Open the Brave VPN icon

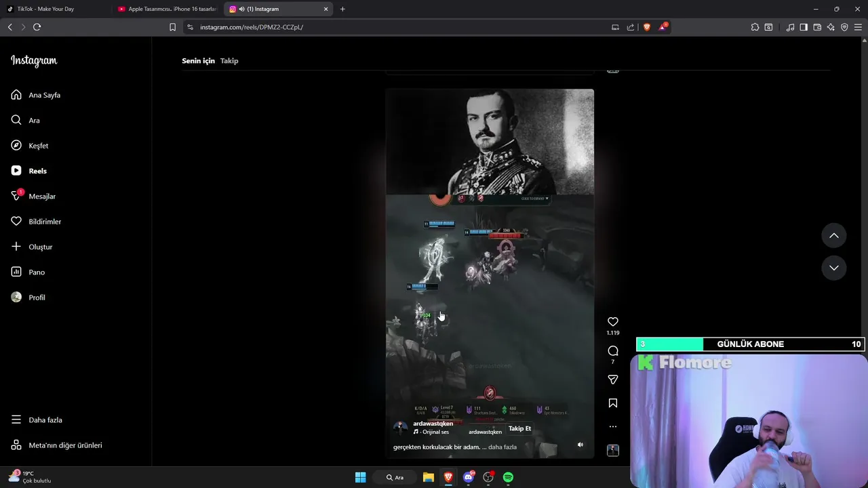[x=844, y=27]
